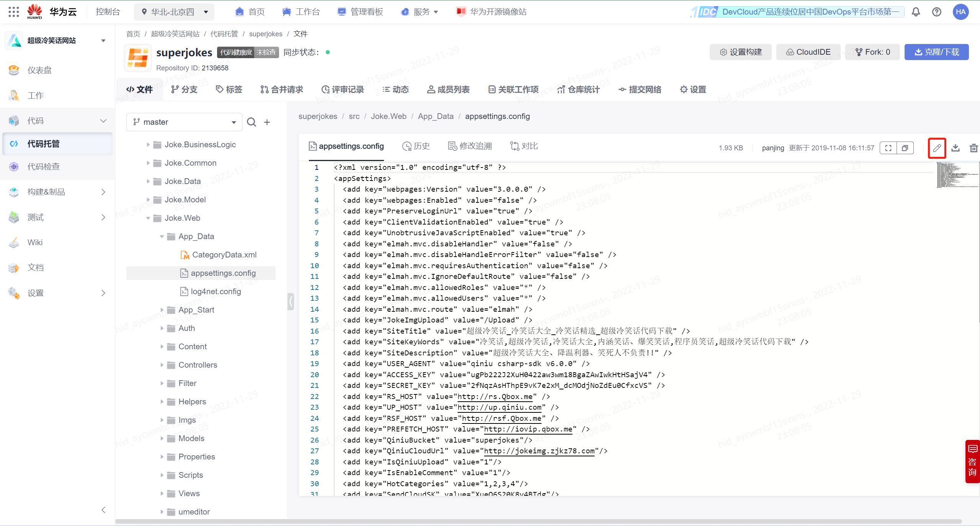This screenshot has width=980, height=526.
Task: Open the 对比 compare tab
Action: tap(524, 146)
